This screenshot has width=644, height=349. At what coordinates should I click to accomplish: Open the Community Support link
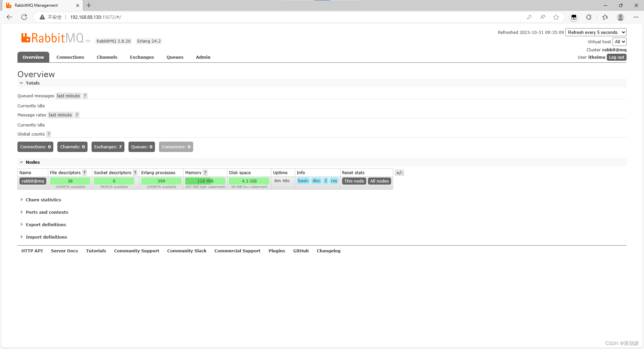tap(137, 251)
